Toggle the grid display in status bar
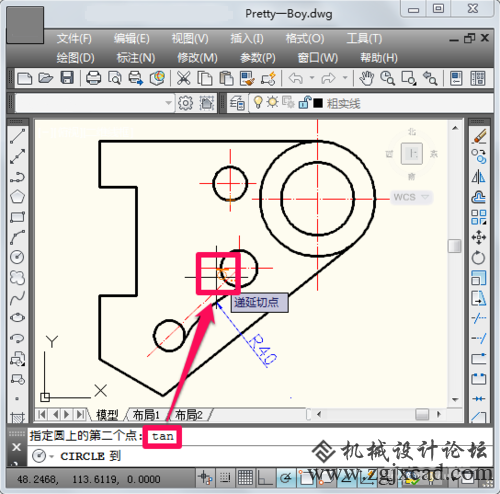Viewport: 500px width, 494px height. point(245,478)
